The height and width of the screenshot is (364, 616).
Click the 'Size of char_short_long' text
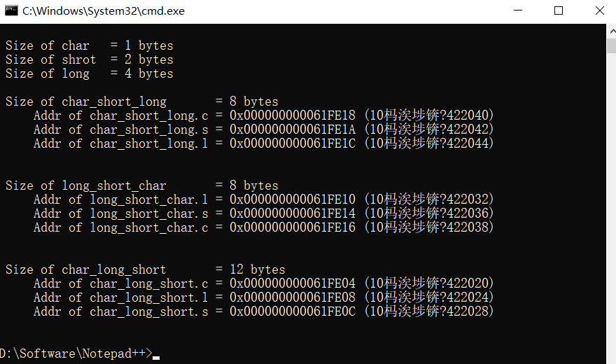click(86, 101)
